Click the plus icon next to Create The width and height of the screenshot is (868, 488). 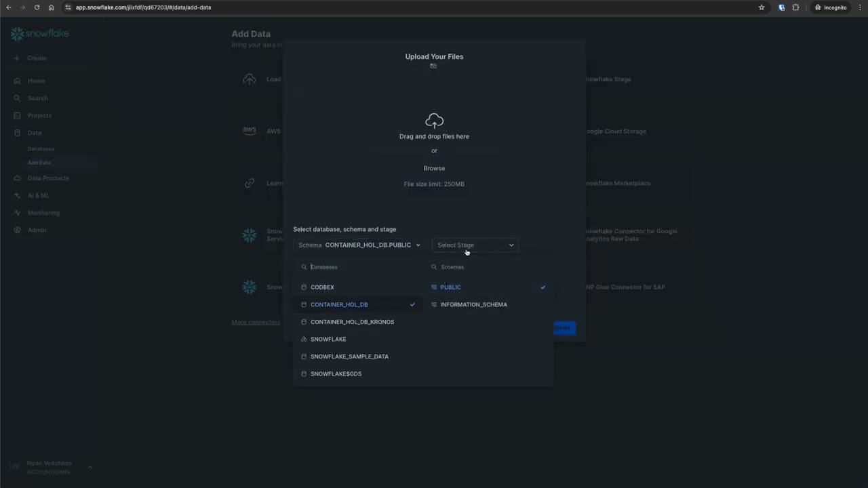click(17, 58)
